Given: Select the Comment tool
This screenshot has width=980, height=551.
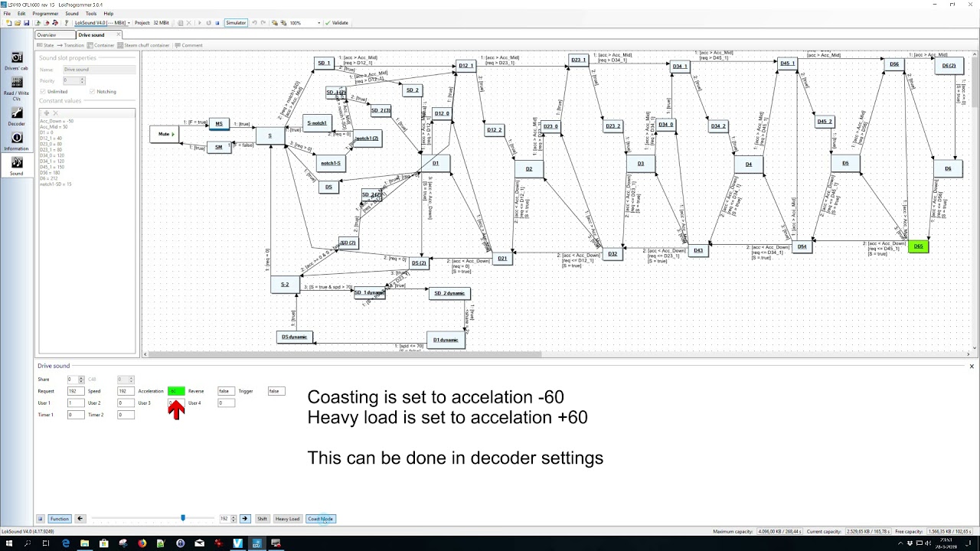Looking at the screenshot, I should (189, 45).
